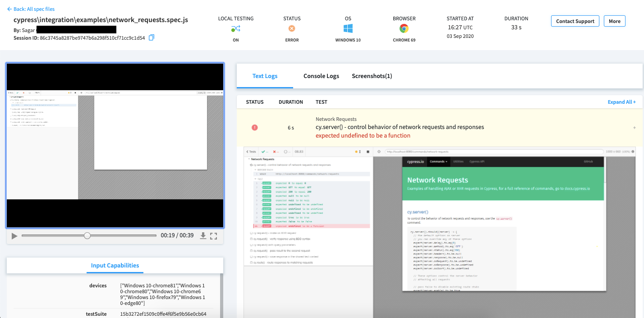The image size is (644, 318).
Task: Select the Text Logs tab
Action: click(265, 76)
